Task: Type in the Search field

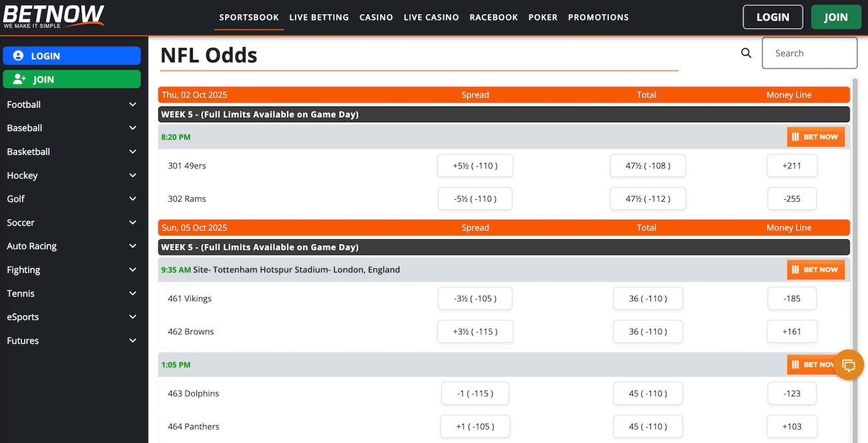Action: [809, 53]
